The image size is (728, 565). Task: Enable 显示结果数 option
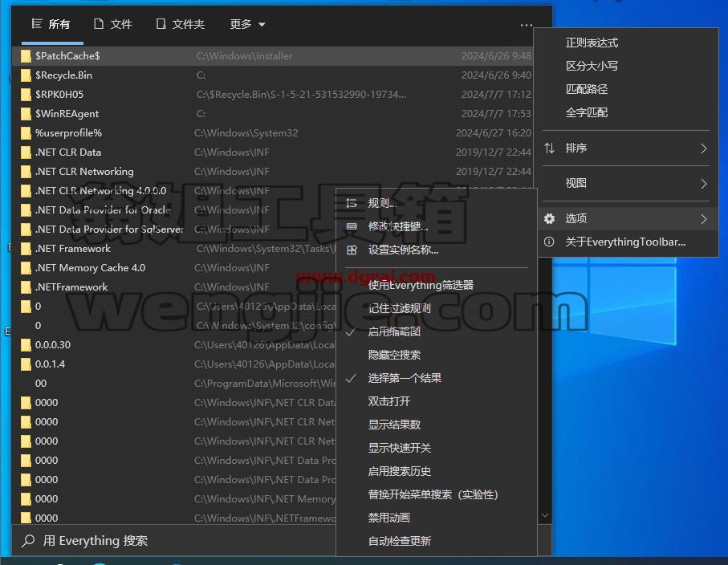point(437,425)
